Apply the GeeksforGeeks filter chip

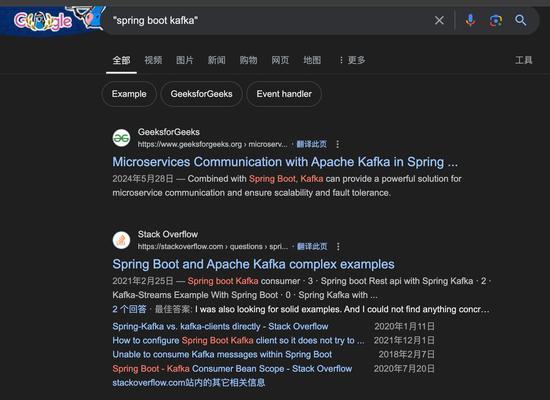[201, 94]
